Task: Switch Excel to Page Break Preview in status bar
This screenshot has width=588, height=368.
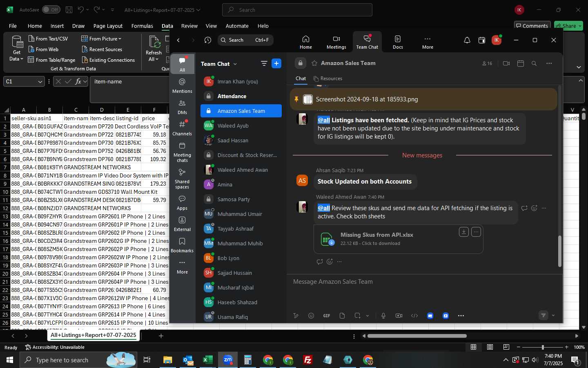Action: tap(506, 347)
